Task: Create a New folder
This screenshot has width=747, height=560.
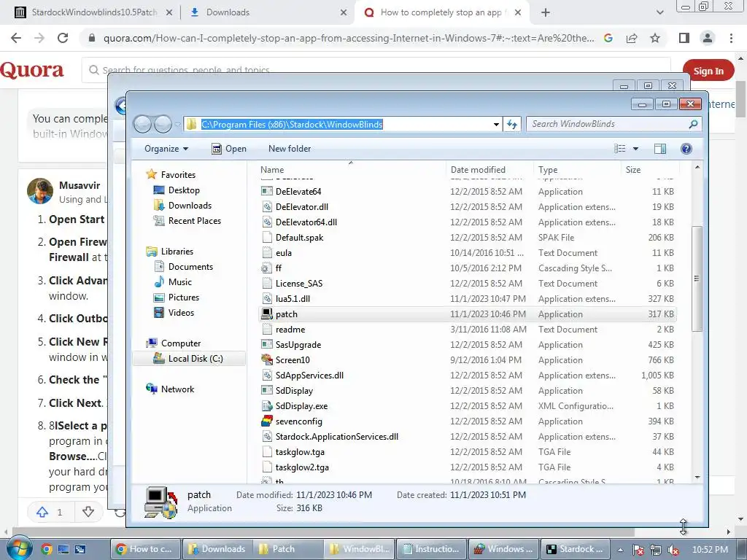Action: (289, 149)
